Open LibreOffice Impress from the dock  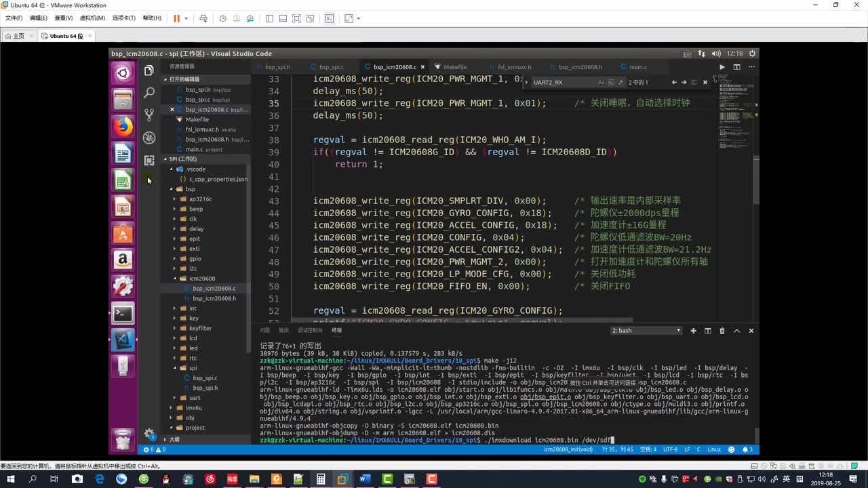point(123,207)
